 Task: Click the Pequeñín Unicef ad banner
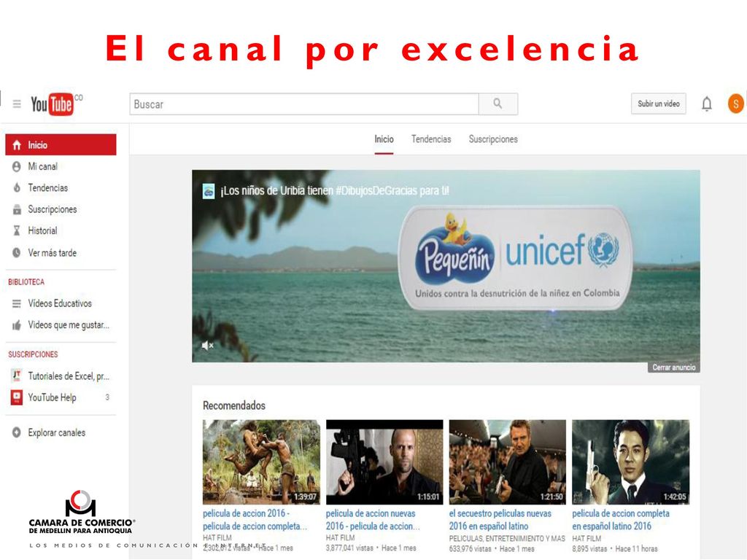(446, 265)
